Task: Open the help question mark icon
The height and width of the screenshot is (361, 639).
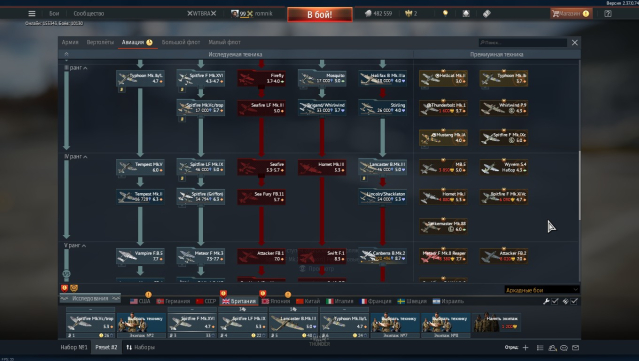Action: (608, 13)
